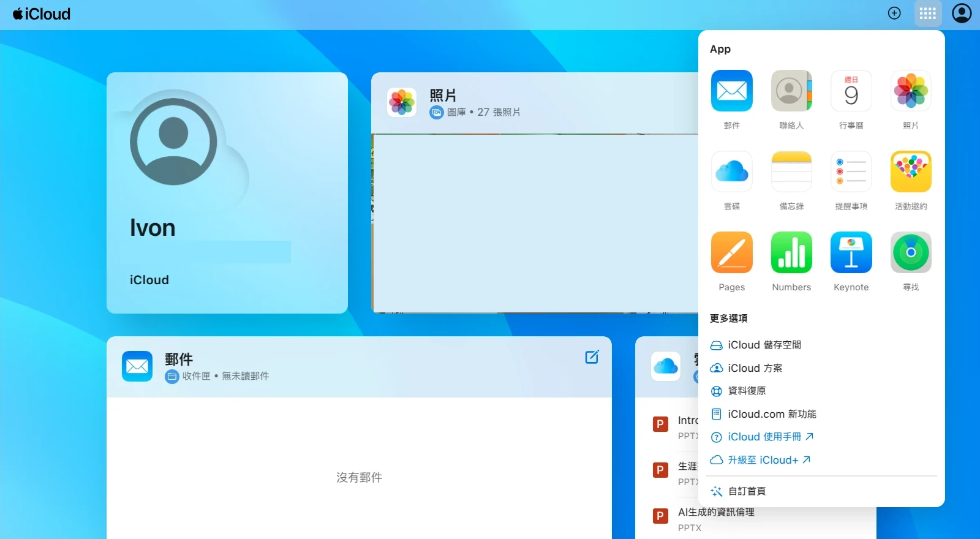
Task: Open the 備忘錄 Notes app icon
Action: tap(791, 171)
